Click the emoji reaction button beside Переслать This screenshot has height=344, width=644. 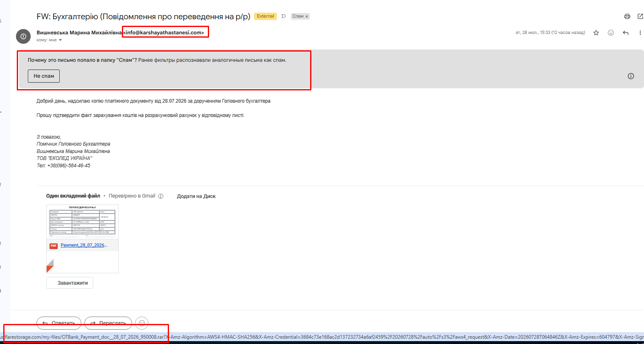click(142, 323)
